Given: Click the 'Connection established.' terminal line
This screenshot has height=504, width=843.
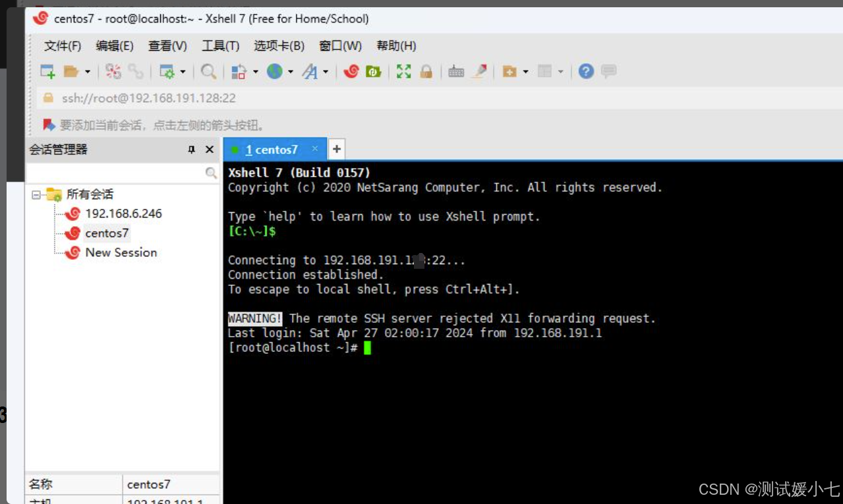Looking at the screenshot, I should coord(306,275).
